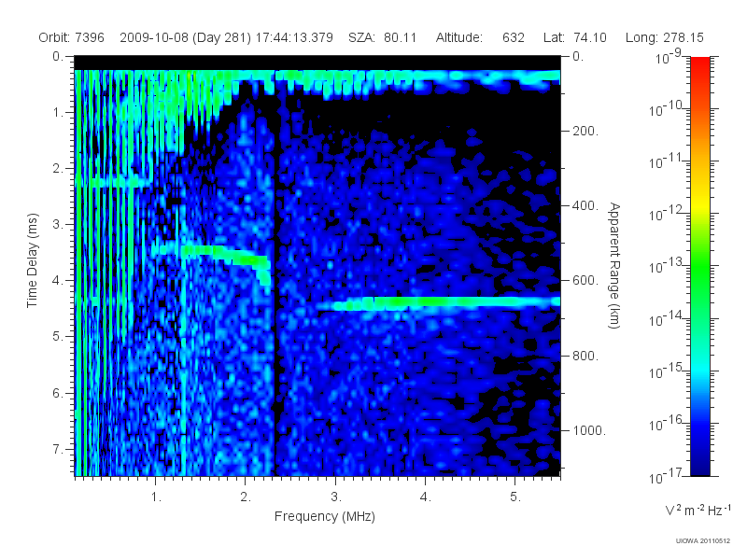Viewport: 747px width, 560px height.
Task: Click the 'Altitude:' label
Action: tap(459, 37)
